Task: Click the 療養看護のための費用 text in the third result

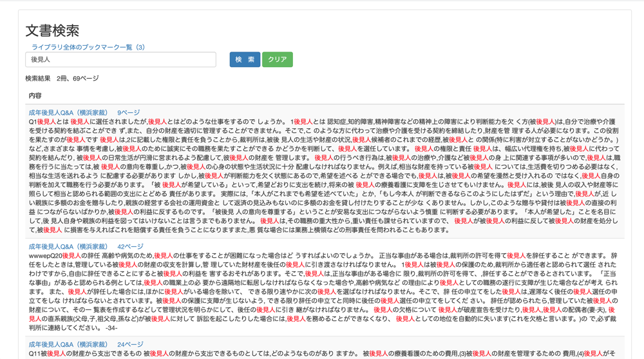Action: tap(425, 354)
